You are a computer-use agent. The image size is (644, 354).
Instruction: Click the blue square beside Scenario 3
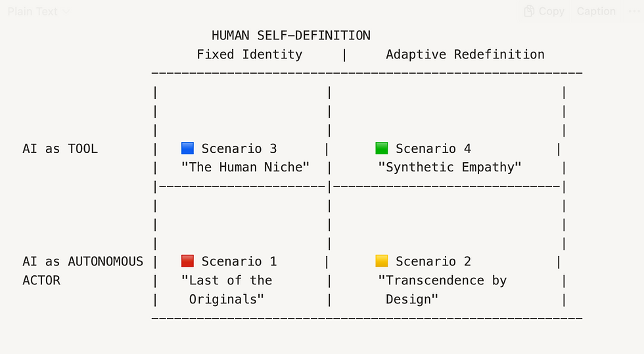pos(188,148)
